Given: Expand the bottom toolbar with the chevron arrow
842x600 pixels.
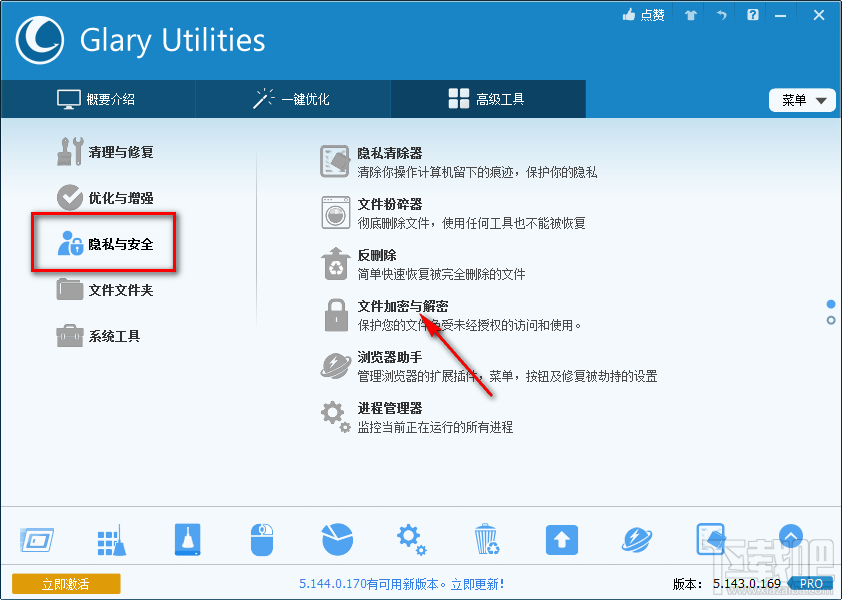Looking at the screenshot, I should (791, 537).
